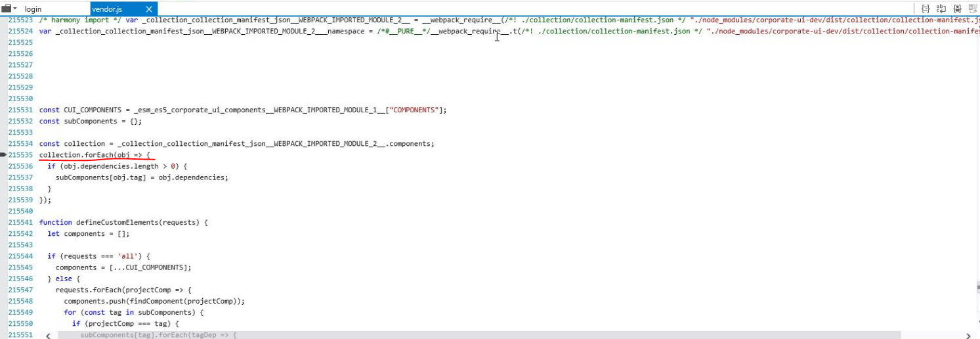The image size is (980, 339).
Task: Click line number 215536 in the gutter
Action: (x=20, y=166)
